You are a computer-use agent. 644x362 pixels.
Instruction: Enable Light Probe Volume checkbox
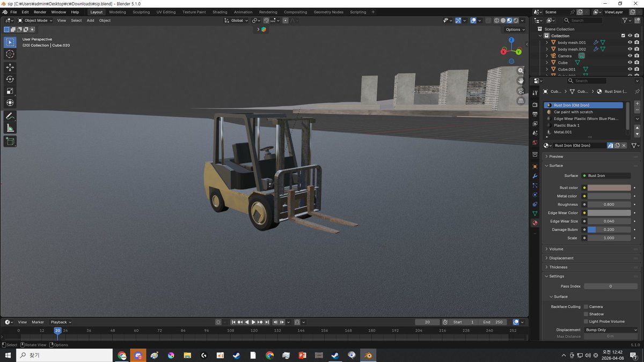(586, 321)
